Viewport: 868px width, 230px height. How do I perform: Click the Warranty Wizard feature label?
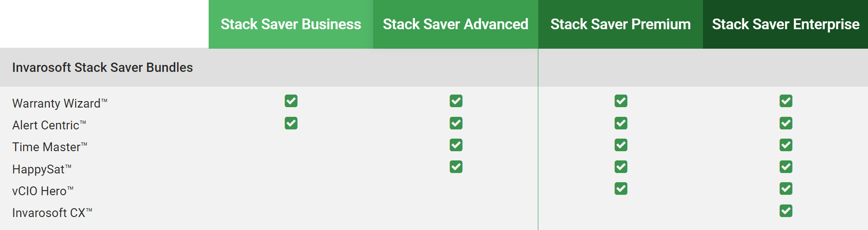57,103
